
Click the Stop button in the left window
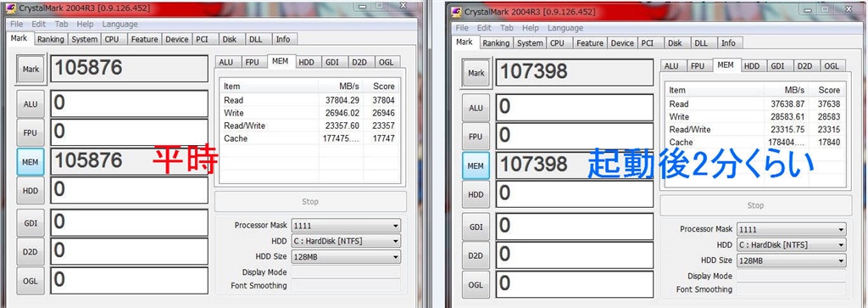[x=310, y=202]
